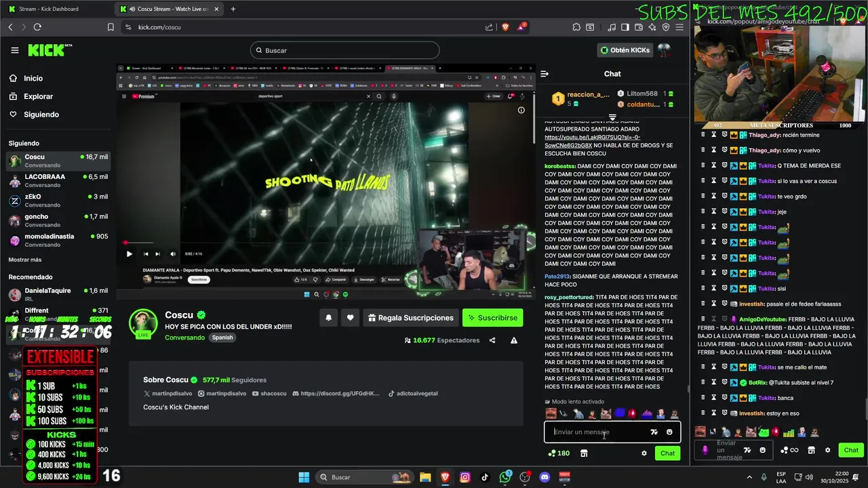Screen dimensions: 868x488
Task: Follow Coscu with the heart button
Action: (x=351, y=318)
